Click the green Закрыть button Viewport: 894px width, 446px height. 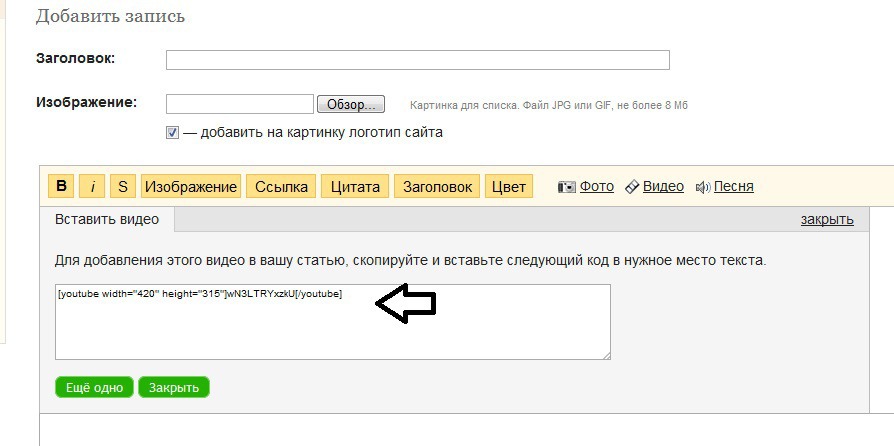coord(174,388)
